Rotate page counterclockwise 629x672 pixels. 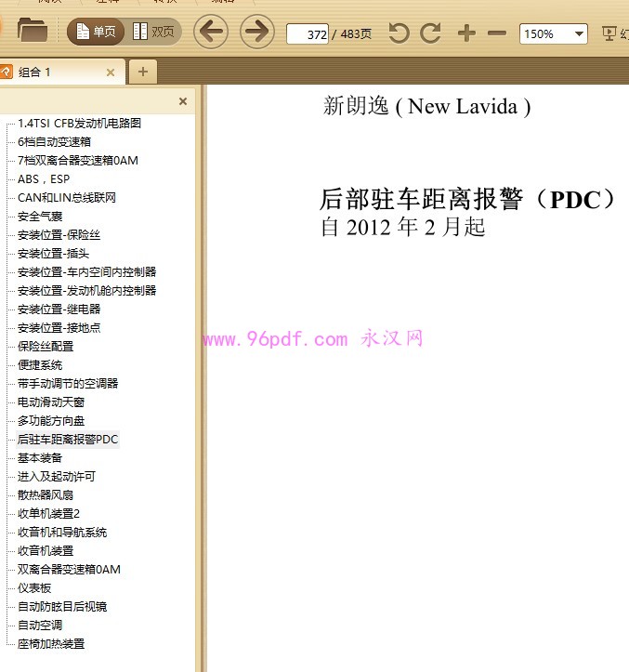(x=399, y=33)
